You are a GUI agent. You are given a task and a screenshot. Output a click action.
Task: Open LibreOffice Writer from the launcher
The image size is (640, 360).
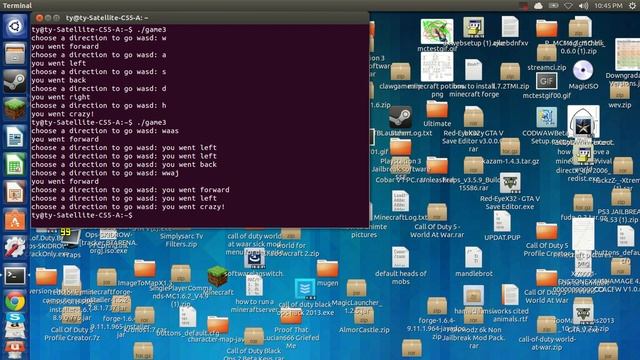[15, 137]
